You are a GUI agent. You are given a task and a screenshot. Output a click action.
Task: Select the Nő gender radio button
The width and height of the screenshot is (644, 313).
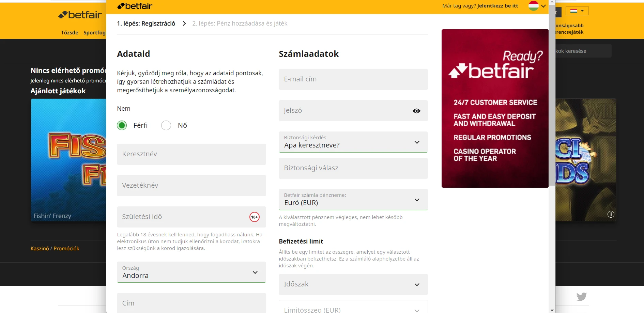pyautogui.click(x=166, y=125)
